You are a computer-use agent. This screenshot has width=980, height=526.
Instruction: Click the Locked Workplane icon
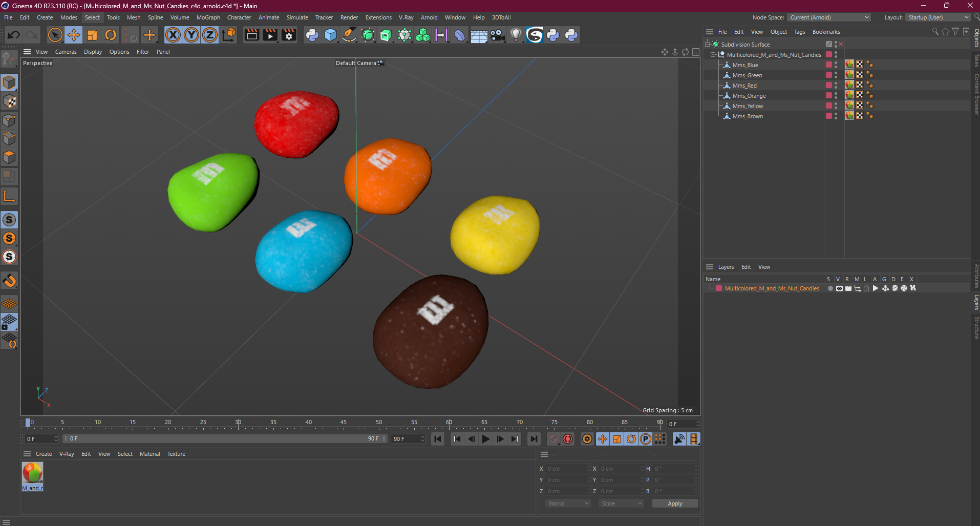coord(9,322)
